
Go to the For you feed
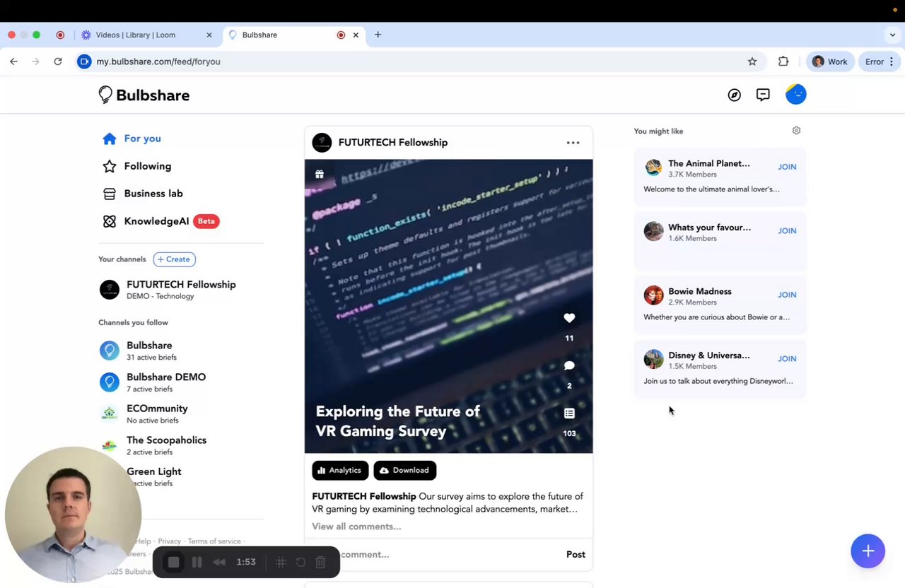click(132, 139)
